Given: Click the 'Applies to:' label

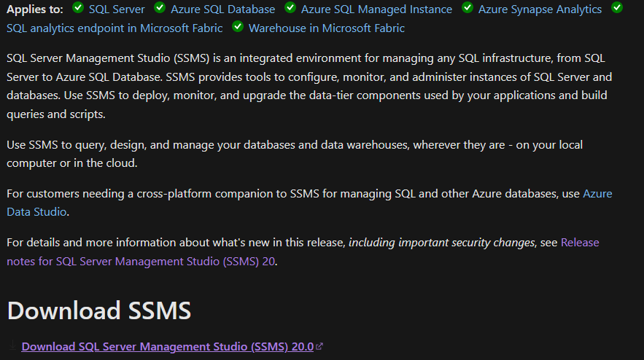Looking at the screenshot, I should coord(35,9).
